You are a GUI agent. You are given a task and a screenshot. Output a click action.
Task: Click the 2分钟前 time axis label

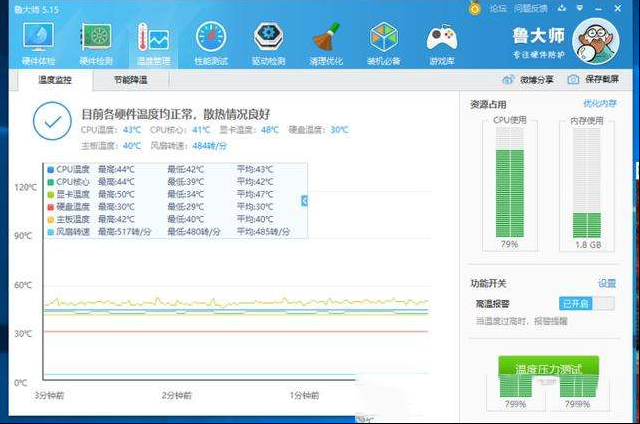pyautogui.click(x=176, y=395)
